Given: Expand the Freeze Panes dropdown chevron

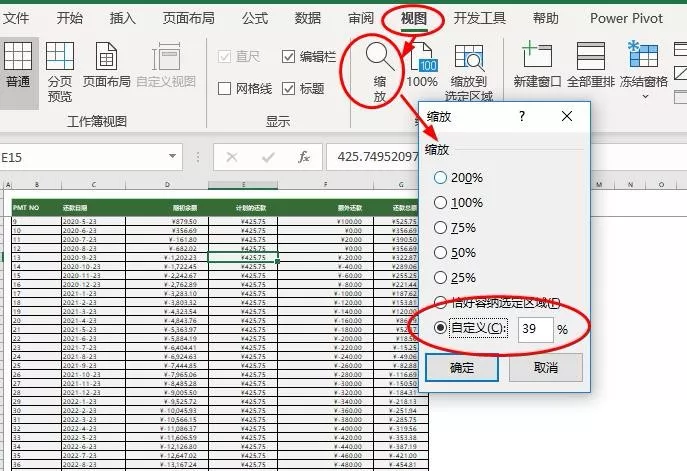Looking at the screenshot, I should (645, 96).
